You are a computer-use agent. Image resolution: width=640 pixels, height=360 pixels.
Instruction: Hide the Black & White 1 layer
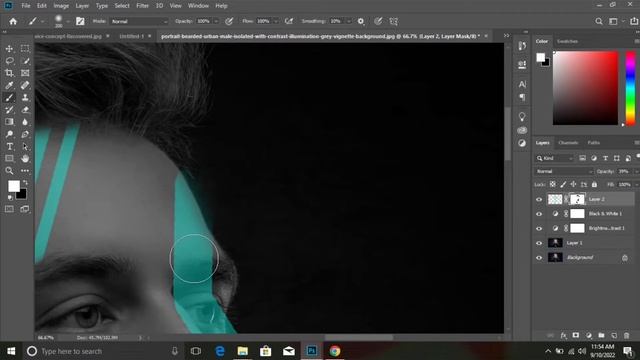point(539,214)
